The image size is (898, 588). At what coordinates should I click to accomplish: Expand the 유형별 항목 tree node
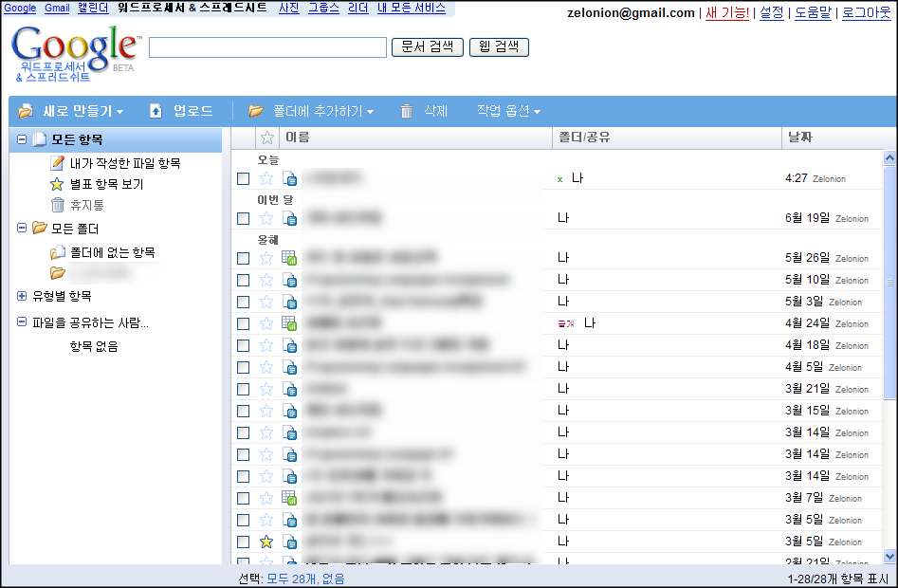tap(22, 296)
